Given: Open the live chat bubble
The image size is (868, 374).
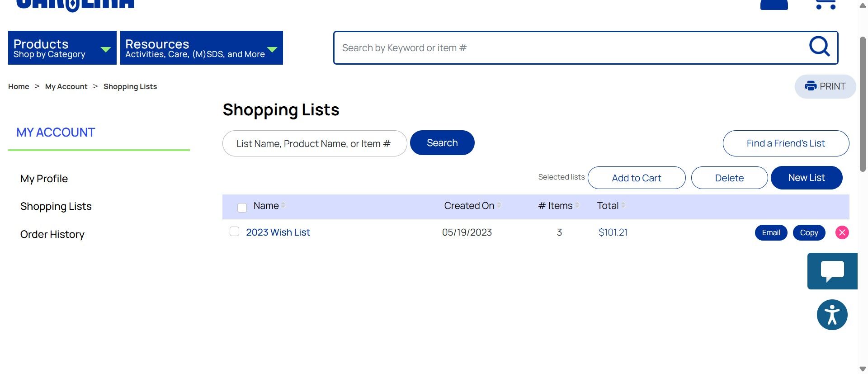Looking at the screenshot, I should tap(832, 271).
